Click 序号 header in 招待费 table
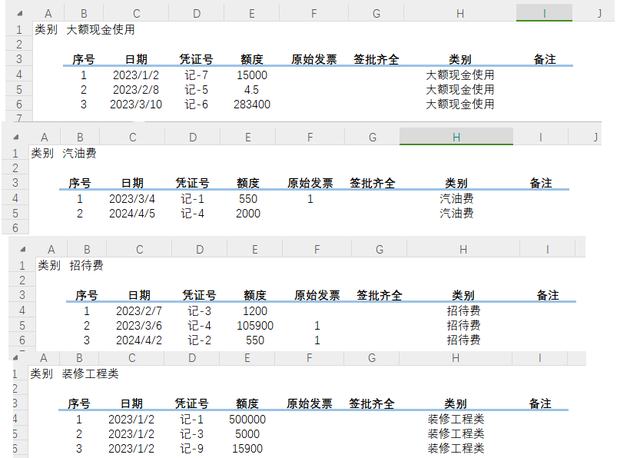 tap(87, 296)
